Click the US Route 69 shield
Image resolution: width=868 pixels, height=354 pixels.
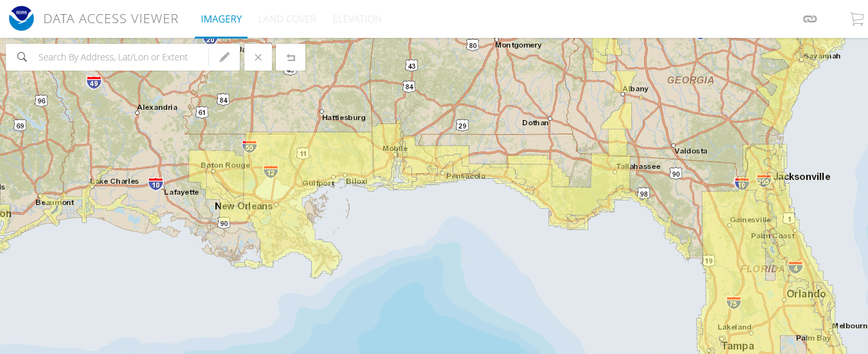tap(20, 125)
